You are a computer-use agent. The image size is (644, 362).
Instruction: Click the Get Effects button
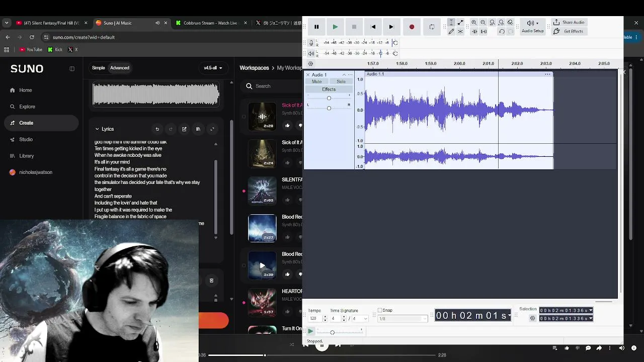point(568,31)
